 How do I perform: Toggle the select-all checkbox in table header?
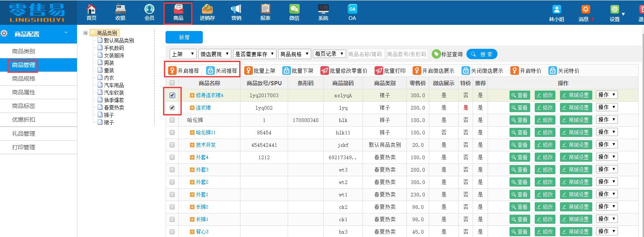(x=172, y=83)
